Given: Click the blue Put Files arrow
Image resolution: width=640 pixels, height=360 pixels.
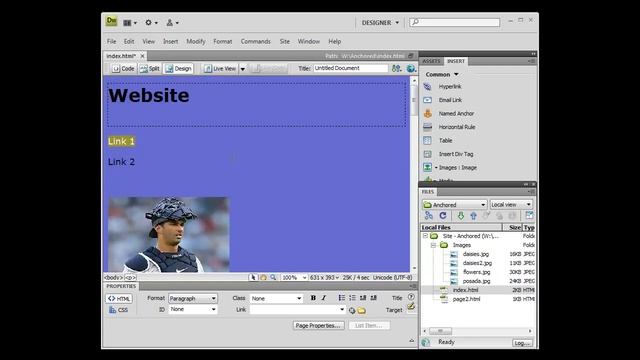Looking at the screenshot, I should [473, 216].
